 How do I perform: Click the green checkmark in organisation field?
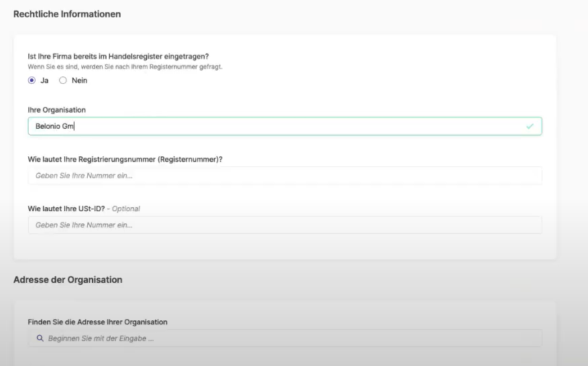[530, 127]
